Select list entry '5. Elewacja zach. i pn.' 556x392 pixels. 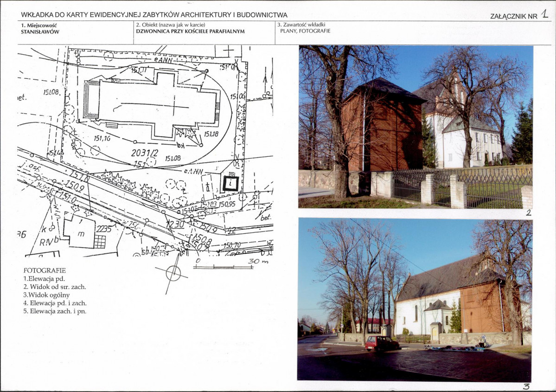(x=55, y=311)
